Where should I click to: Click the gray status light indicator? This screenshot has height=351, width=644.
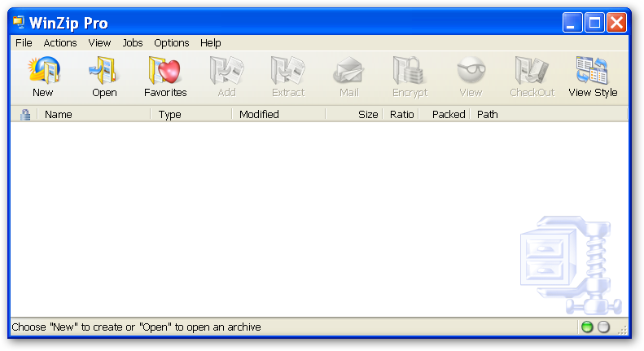pos(603,327)
